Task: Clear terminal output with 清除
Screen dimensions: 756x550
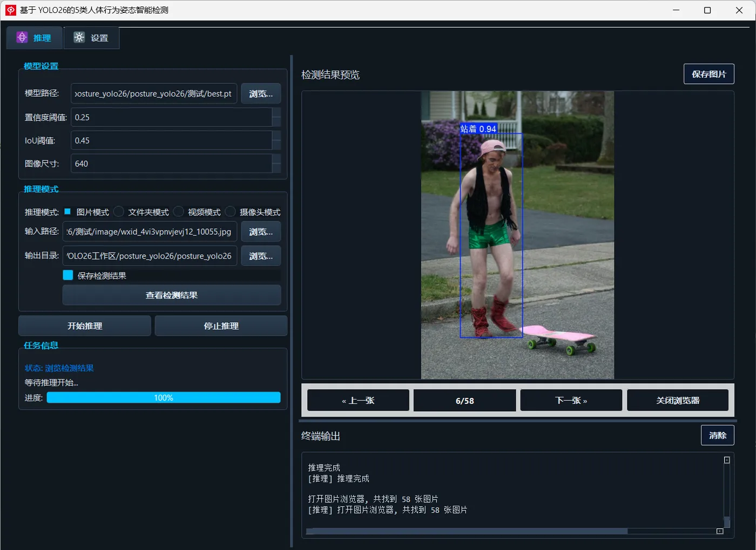Action: point(718,436)
